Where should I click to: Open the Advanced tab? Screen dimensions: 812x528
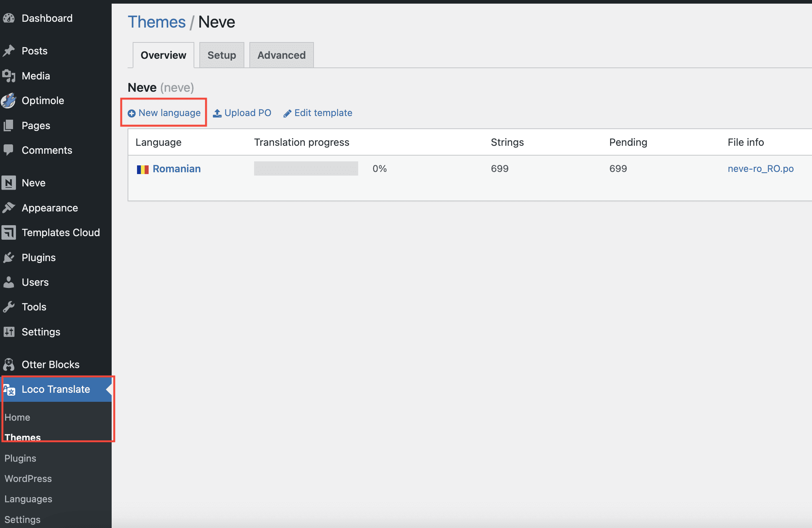point(281,55)
